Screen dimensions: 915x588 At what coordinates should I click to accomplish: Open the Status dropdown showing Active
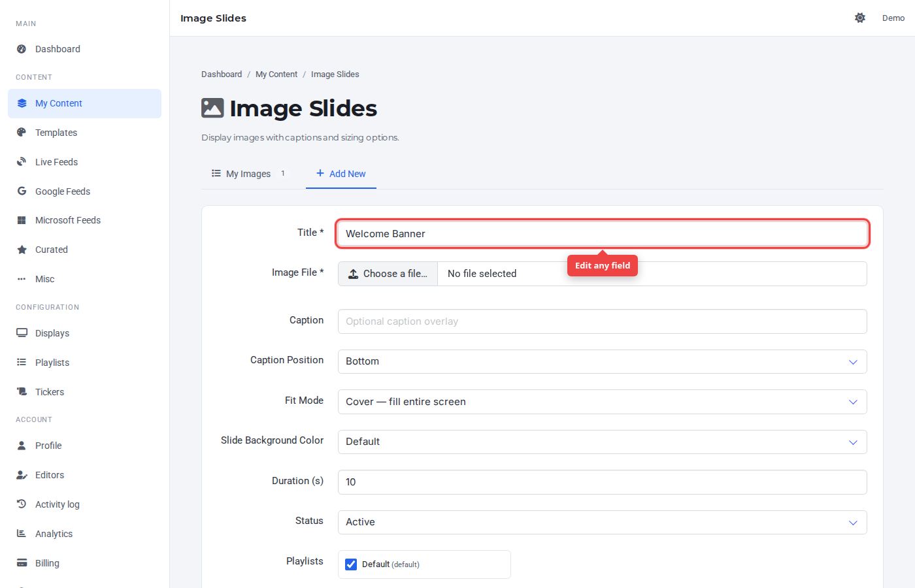click(x=603, y=522)
